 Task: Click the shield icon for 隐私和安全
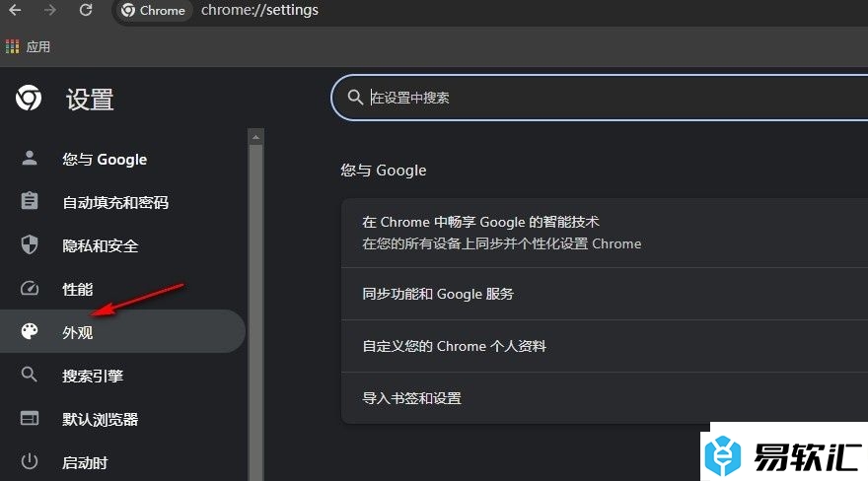tap(30, 244)
